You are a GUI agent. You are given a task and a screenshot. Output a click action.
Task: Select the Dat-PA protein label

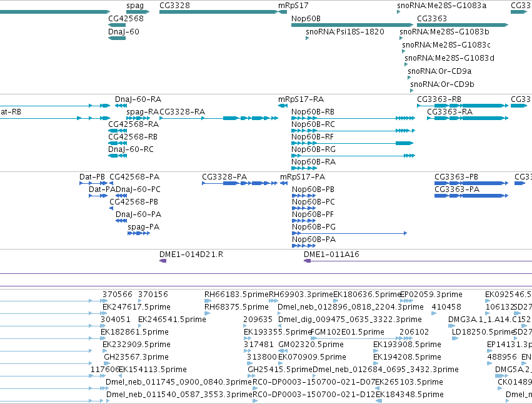102,189
